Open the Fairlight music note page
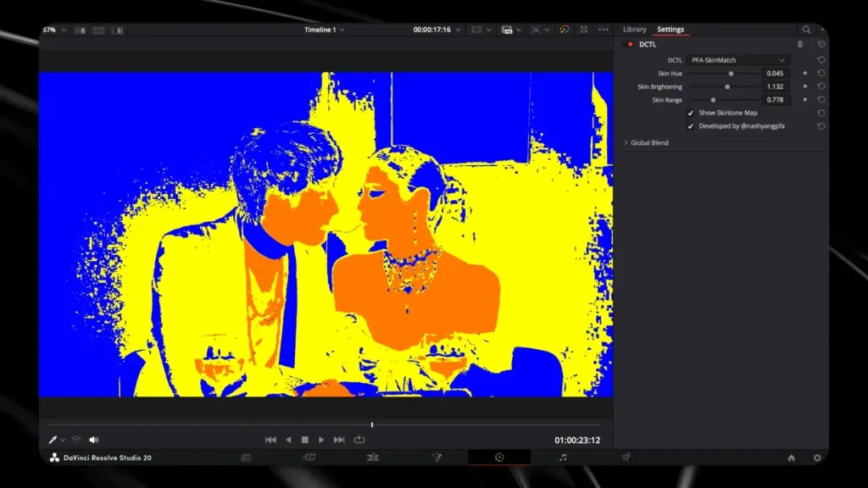 563,457
